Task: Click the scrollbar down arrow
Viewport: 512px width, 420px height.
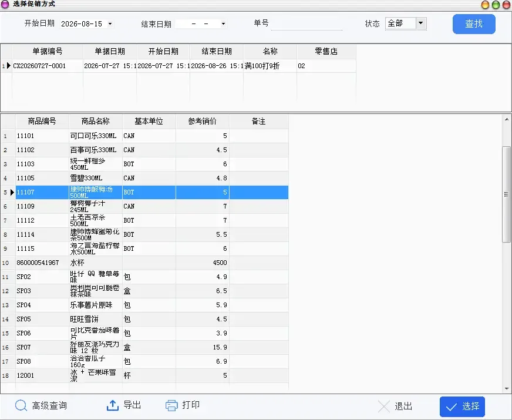Action: point(507,389)
